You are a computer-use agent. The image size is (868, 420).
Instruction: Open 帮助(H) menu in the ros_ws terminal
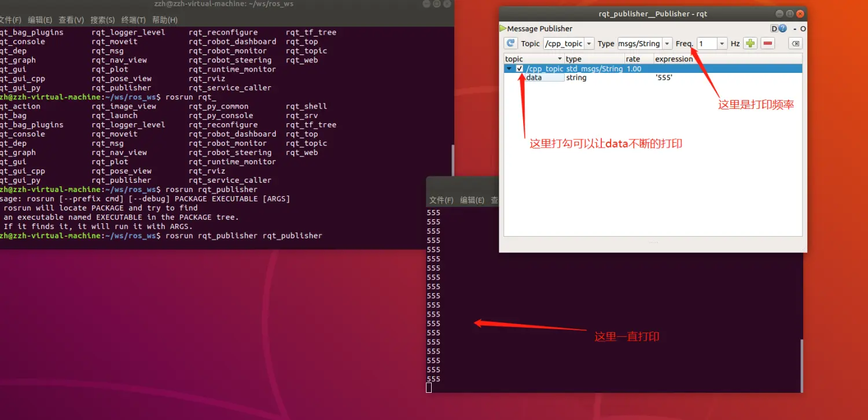(165, 20)
